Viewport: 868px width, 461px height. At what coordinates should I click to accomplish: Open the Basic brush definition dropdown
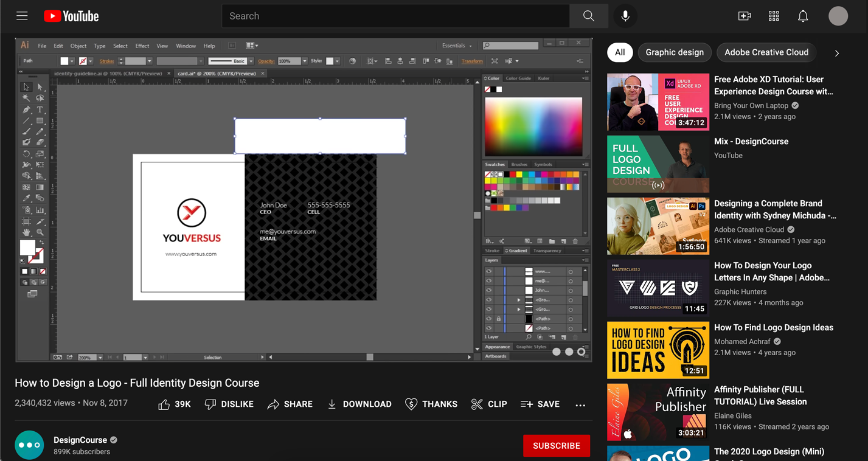click(251, 61)
